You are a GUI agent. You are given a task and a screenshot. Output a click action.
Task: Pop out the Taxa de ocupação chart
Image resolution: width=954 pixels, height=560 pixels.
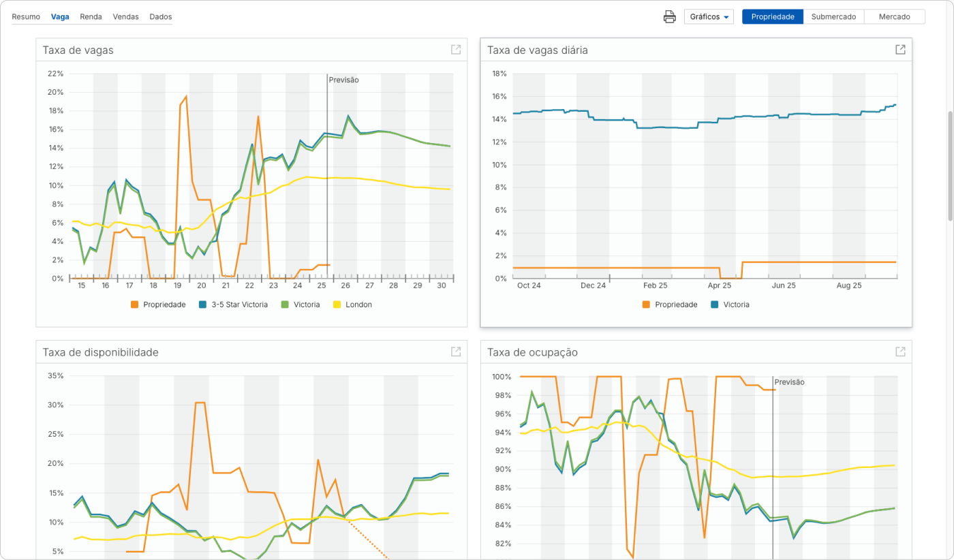click(900, 352)
